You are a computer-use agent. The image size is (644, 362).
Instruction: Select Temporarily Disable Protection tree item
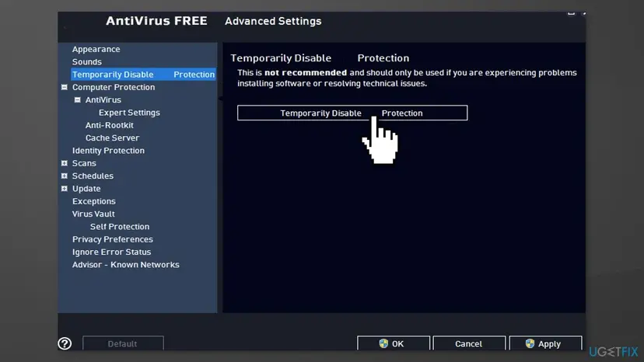coord(143,75)
